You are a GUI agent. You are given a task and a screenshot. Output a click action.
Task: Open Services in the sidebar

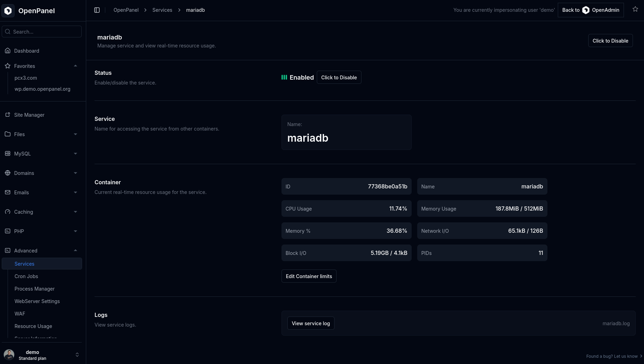[x=42, y=264]
